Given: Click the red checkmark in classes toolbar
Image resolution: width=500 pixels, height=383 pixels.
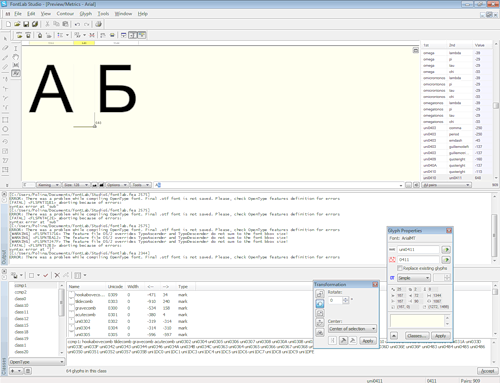Looking at the screenshot, I should point(46,275).
